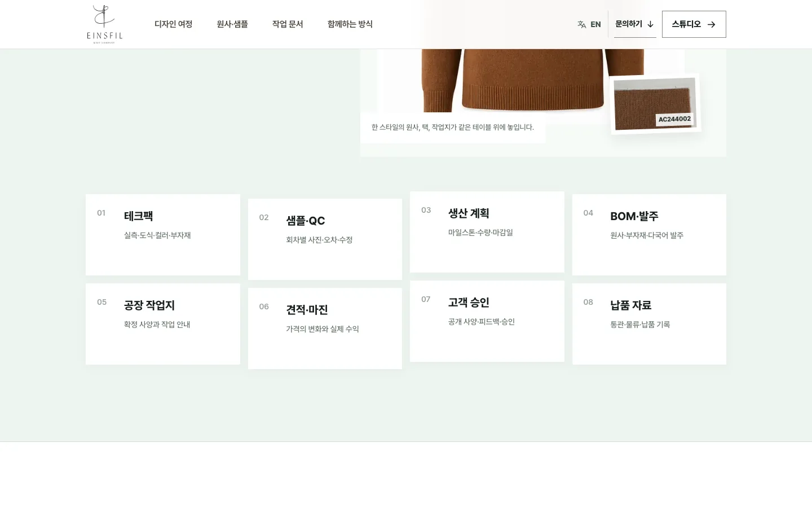This screenshot has width=812, height=508.
Task: Click the text '가격의 변화와 실제 수익'
Action: 323,329
